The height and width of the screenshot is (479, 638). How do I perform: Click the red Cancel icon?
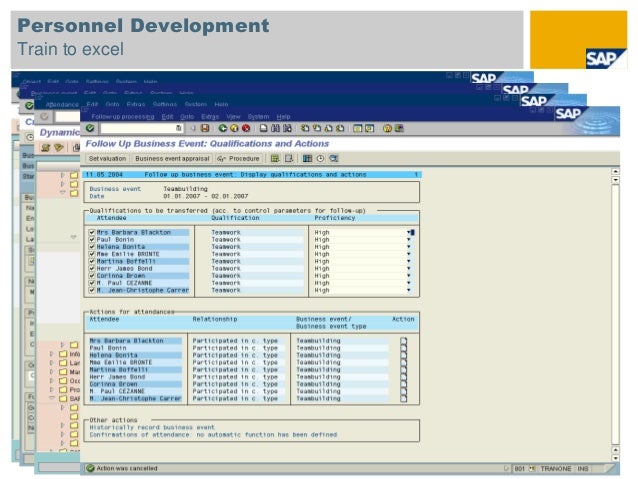[x=246, y=128]
